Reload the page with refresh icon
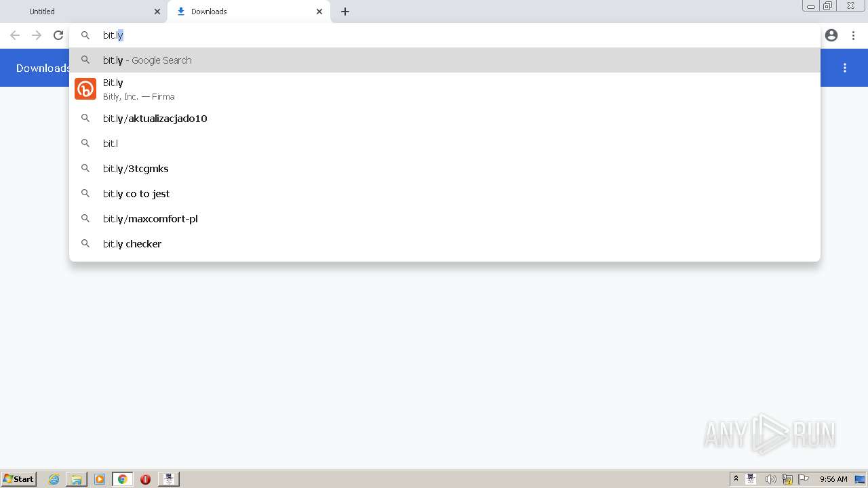 point(58,35)
